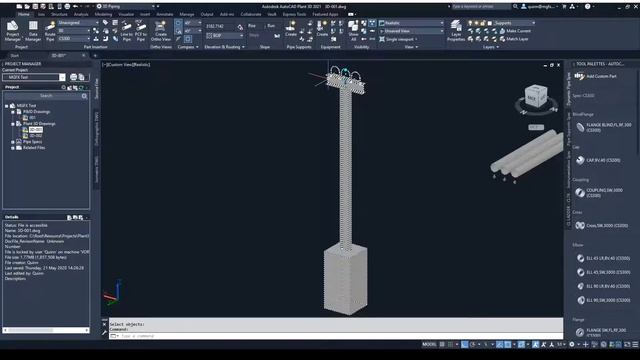
Task: Expand the Elevation & Routing panel
Action: [224, 47]
